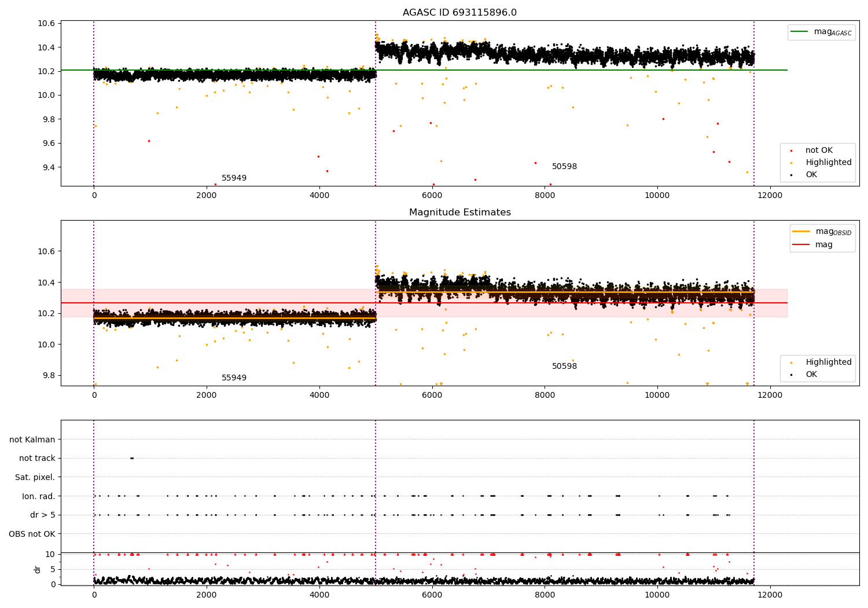
Task: Click the 'Sat. pixel.' row label
Action: (35, 478)
